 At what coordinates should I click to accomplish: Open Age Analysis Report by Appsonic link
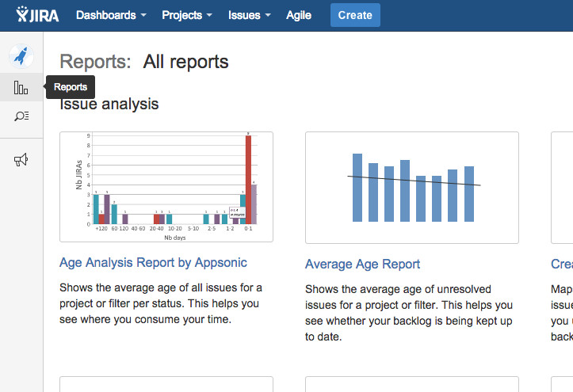(x=153, y=262)
